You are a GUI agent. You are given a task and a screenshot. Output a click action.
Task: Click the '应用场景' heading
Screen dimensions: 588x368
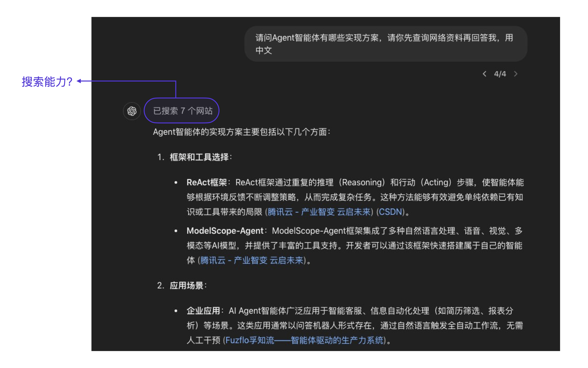(187, 285)
